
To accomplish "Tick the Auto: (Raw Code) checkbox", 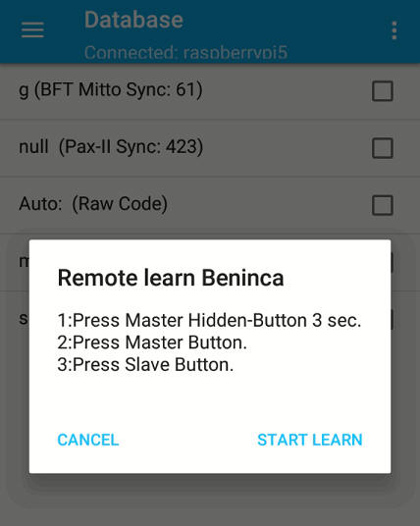I will click(x=383, y=205).
